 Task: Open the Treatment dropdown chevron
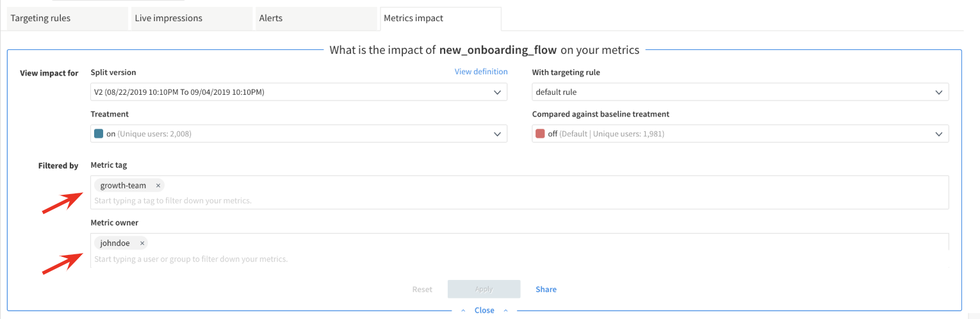pyautogui.click(x=498, y=134)
